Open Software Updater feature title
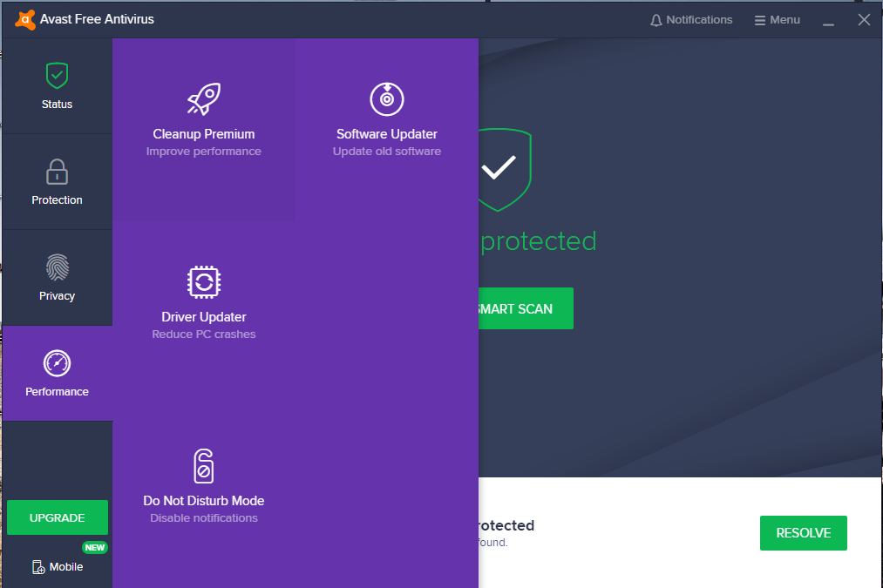Image resolution: width=883 pixels, height=588 pixels. [x=387, y=134]
